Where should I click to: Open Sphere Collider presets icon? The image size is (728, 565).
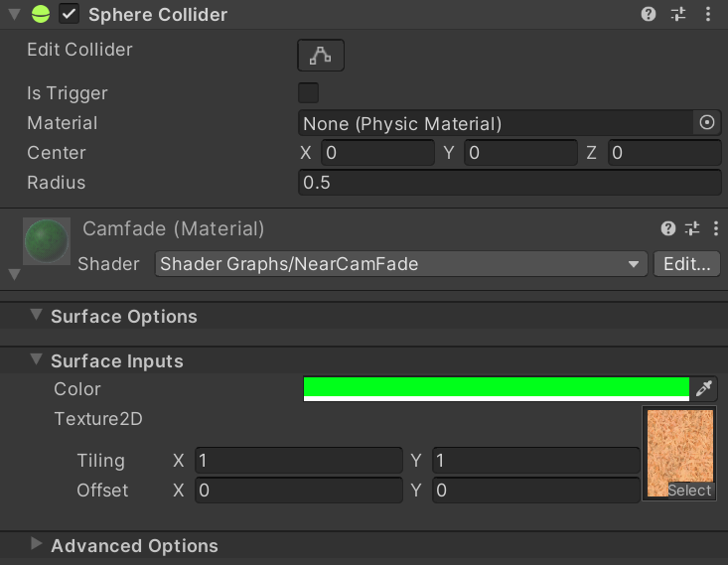(678, 14)
